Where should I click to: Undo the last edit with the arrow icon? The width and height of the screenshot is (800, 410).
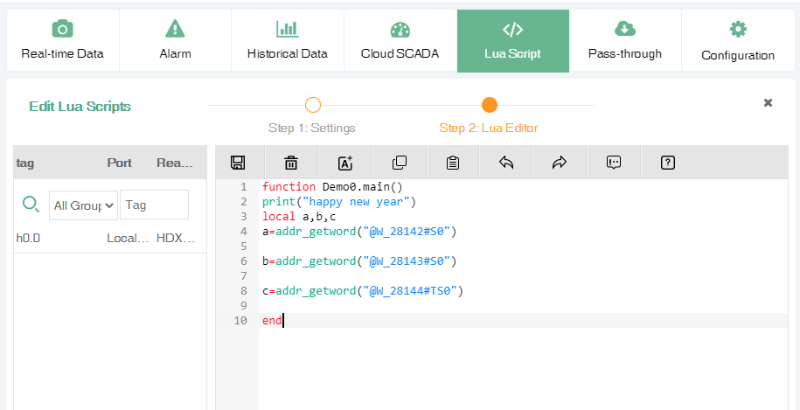(x=506, y=163)
